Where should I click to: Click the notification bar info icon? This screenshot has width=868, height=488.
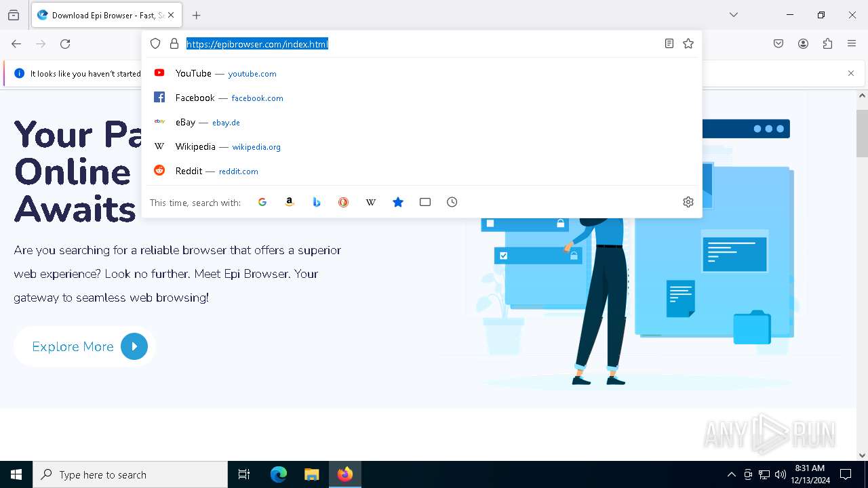pyautogui.click(x=19, y=73)
